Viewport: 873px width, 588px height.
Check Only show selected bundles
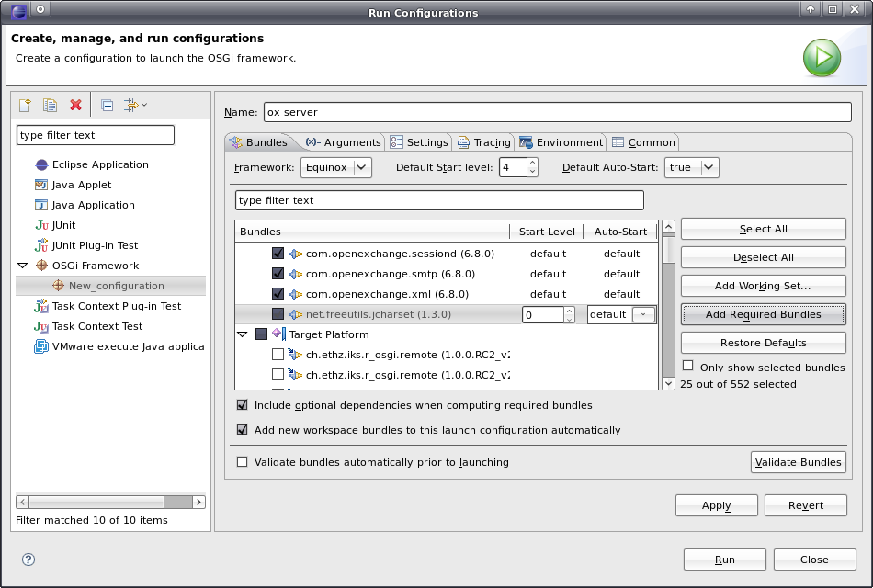[688, 367]
